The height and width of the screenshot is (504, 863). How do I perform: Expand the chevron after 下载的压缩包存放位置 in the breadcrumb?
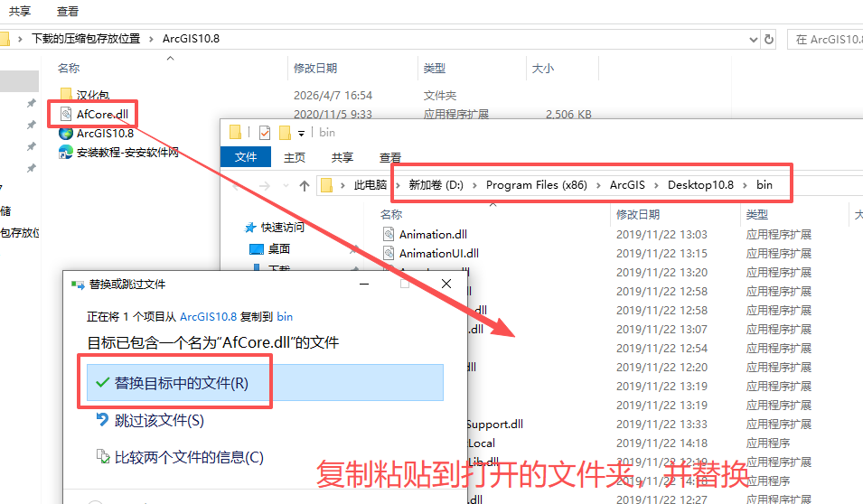pos(151,39)
